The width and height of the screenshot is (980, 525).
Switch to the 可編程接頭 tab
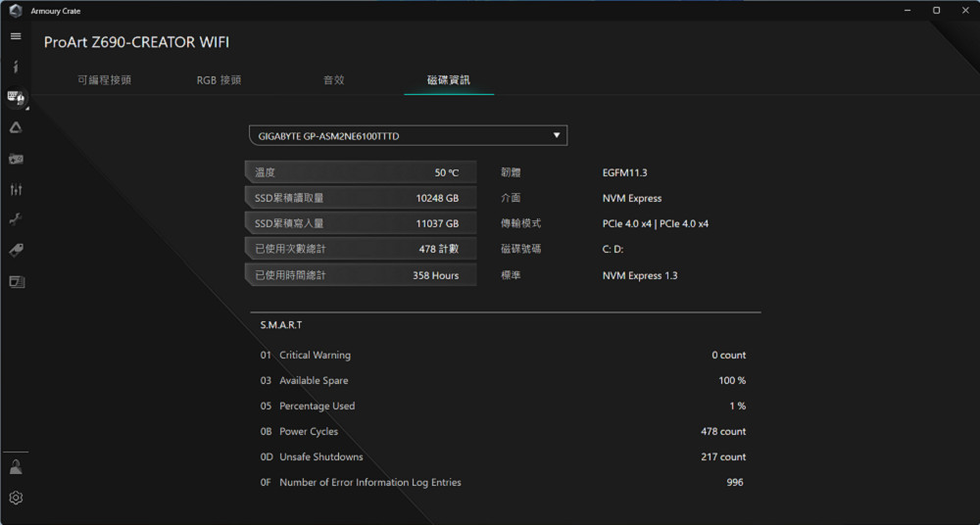(x=105, y=80)
